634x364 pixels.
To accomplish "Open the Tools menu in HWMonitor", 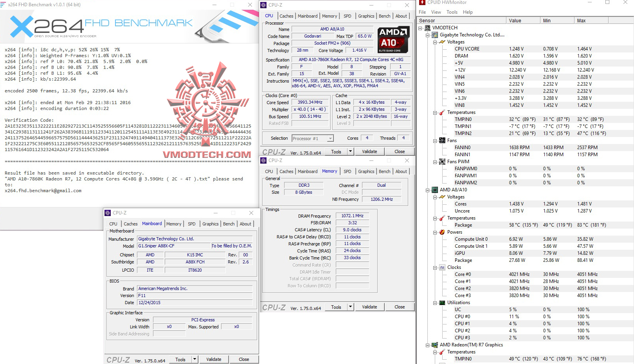I will coord(452,12).
